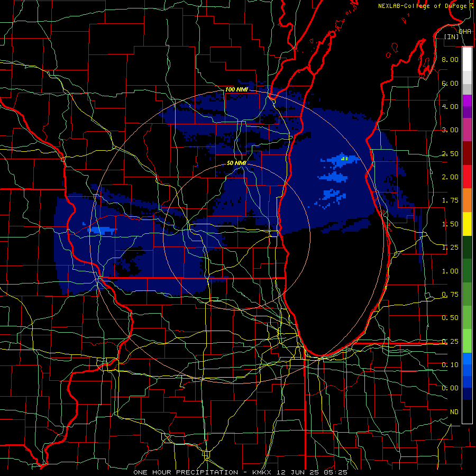Click the 1.00 legend value
The width and height of the screenshot is (476, 476).
point(450,271)
